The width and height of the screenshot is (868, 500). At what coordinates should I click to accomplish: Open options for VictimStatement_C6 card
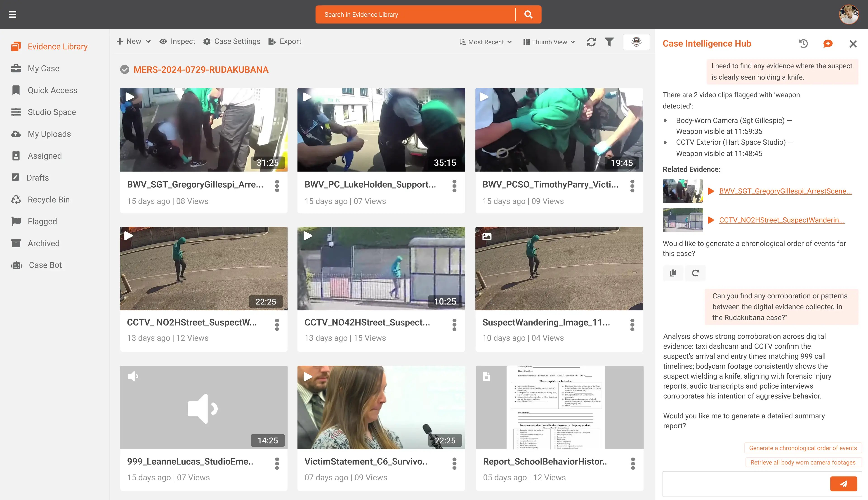pos(454,464)
